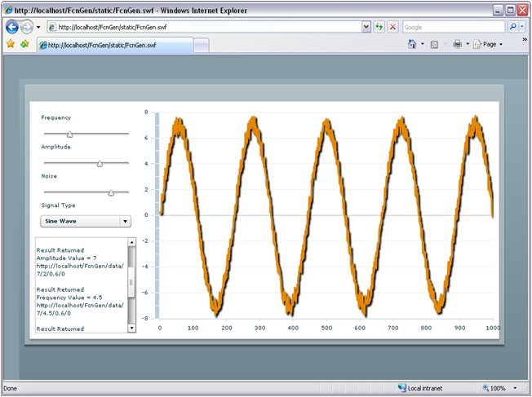Click the browser Back button
The height and width of the screenshot is (397, 532).
pos(12,27)
